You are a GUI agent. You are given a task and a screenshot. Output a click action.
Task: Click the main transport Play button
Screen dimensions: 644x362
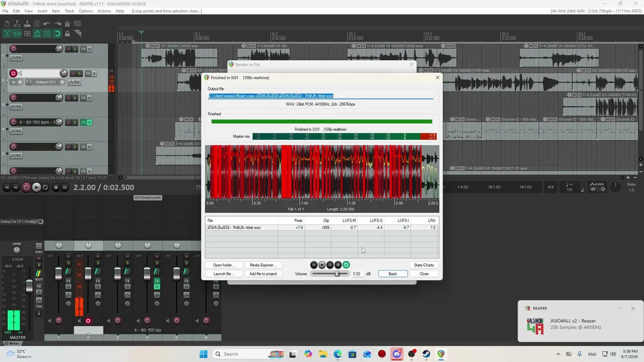pos(36,188)
